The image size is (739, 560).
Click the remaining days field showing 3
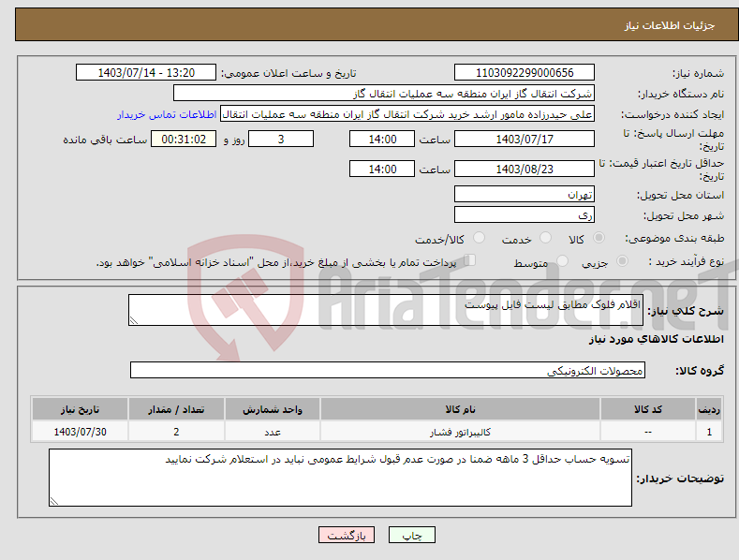[281, 139]
